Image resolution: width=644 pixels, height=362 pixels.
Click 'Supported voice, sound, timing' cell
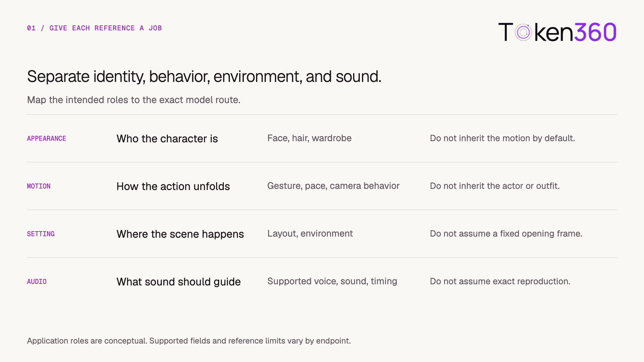coord(332,281)
